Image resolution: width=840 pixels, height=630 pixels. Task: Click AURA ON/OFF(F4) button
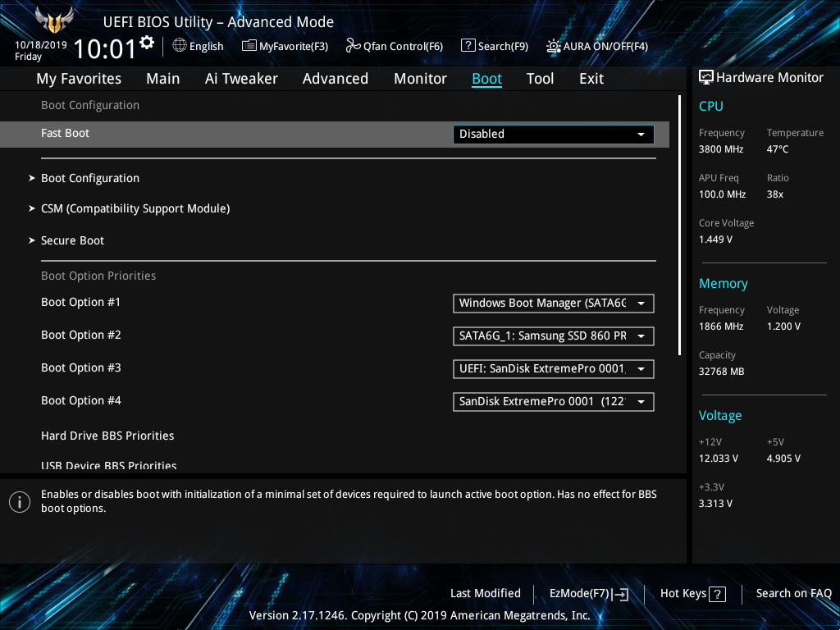pyautogui.click(x=597, y=46)
